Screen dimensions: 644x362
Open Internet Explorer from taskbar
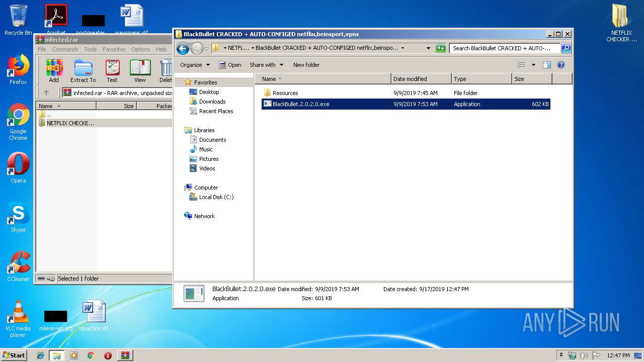pos(40,355)
